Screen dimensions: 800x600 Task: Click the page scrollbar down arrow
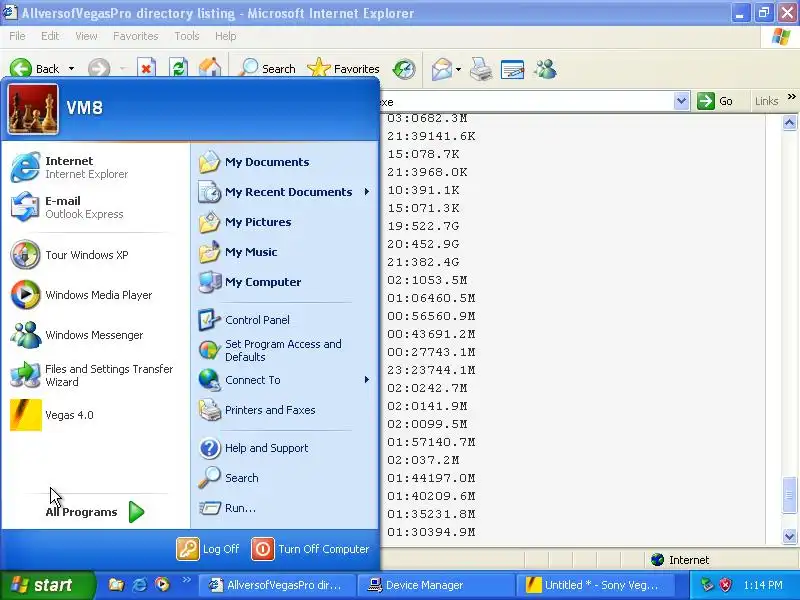[x=789, y=536]
